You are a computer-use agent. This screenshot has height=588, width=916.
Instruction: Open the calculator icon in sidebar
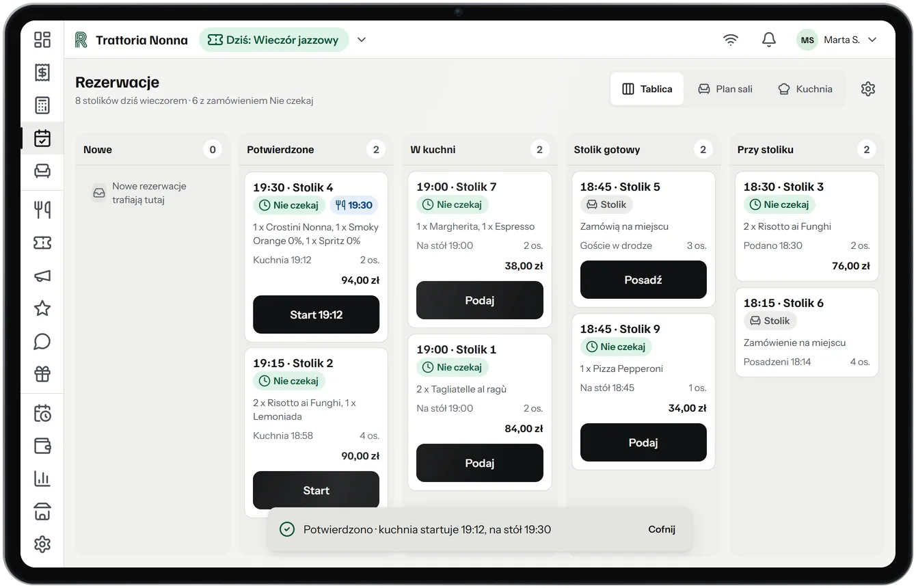click(x=42, y=105)
